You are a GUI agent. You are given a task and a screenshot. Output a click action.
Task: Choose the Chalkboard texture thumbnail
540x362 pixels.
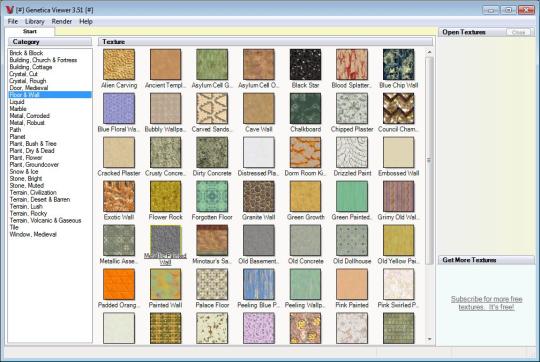(x=305, y=108)
